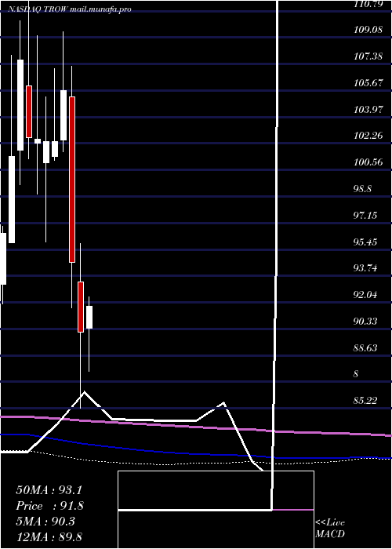392x549 pixels.
Task: Select the 102.26 axis value
Action: [368, 136]
